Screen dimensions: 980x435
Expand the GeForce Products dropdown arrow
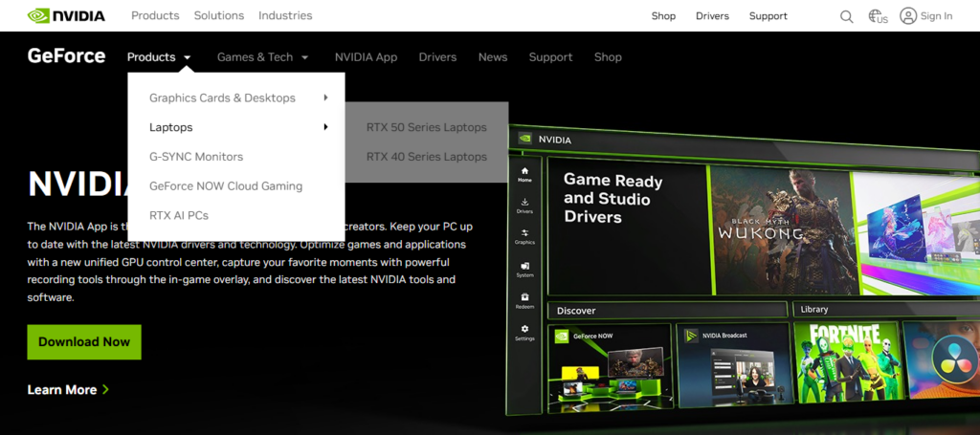[187, 57]
